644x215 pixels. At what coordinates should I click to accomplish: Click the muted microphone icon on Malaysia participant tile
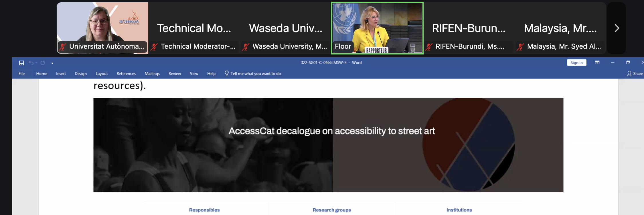[x=520, y=46]
